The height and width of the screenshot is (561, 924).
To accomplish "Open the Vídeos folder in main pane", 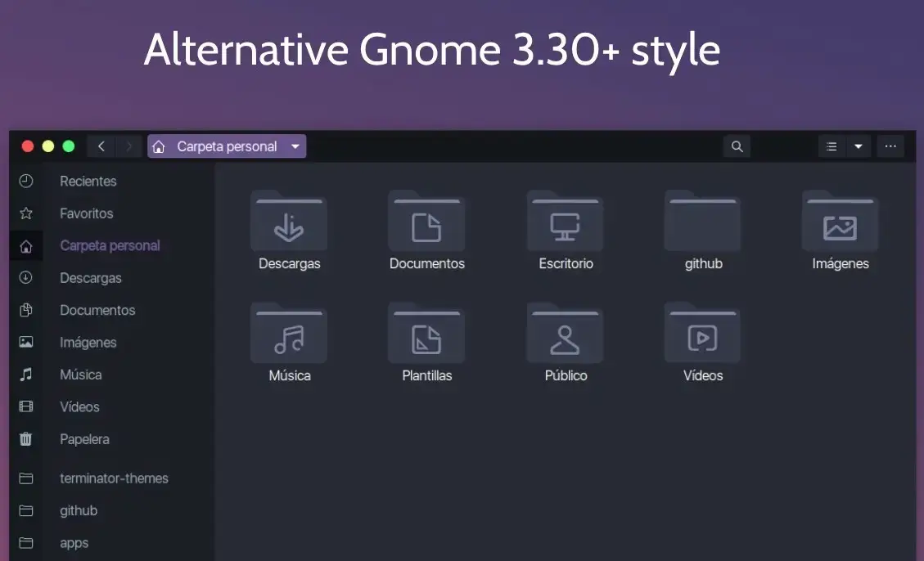I will [703, 340].
